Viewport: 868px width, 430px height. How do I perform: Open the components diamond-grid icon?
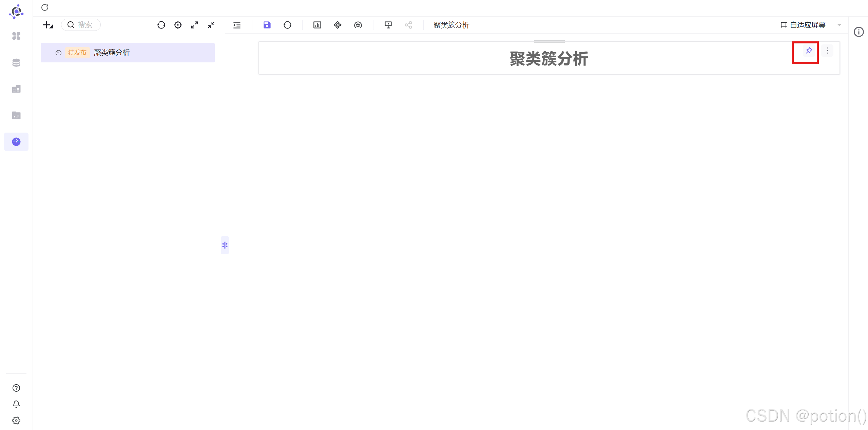[x=337, y=25]
